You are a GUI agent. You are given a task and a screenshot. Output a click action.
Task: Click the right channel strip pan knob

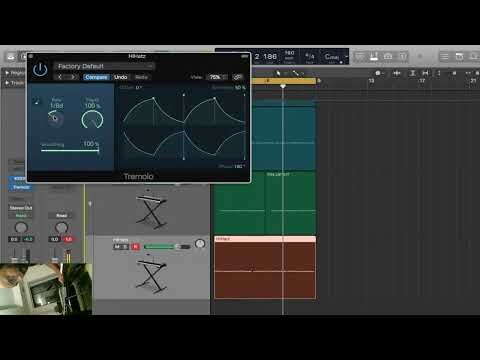[x=61, y=228]
